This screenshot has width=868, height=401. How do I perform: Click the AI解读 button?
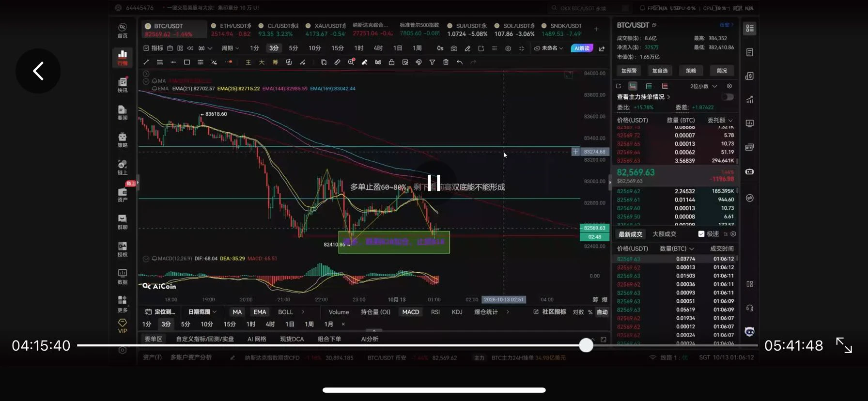coord(582,48)
